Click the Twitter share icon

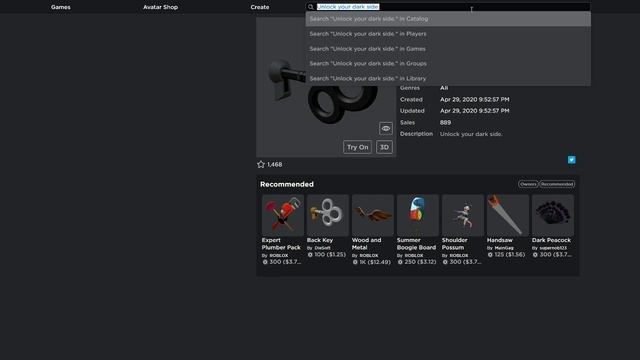571,160
